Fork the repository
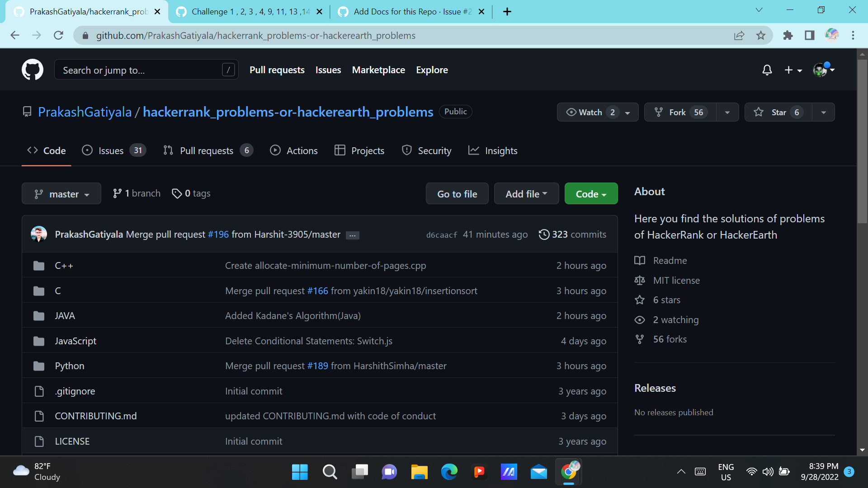The image size is (868, 488). 680,113
